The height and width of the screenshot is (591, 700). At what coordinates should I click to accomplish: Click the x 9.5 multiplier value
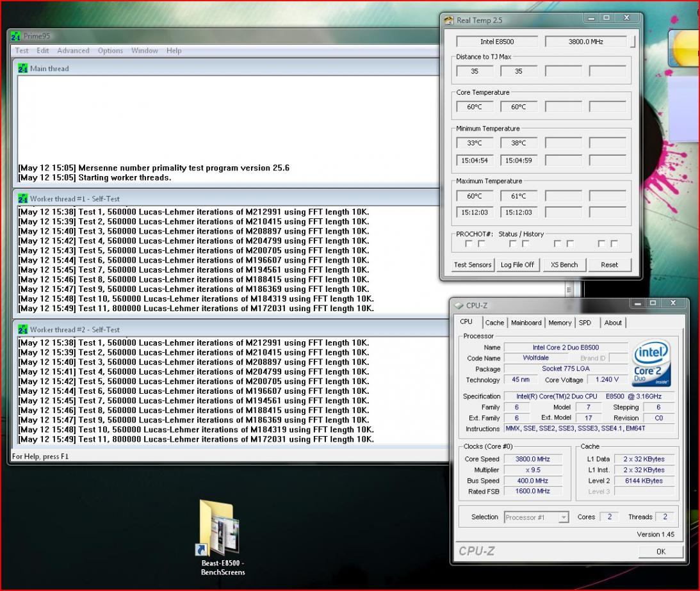point(533,470)
